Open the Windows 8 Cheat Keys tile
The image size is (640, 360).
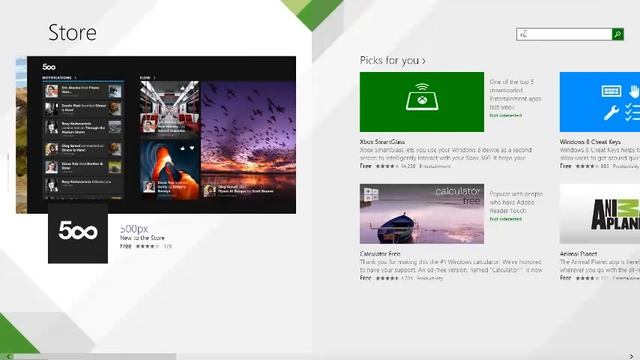[600, 102]
